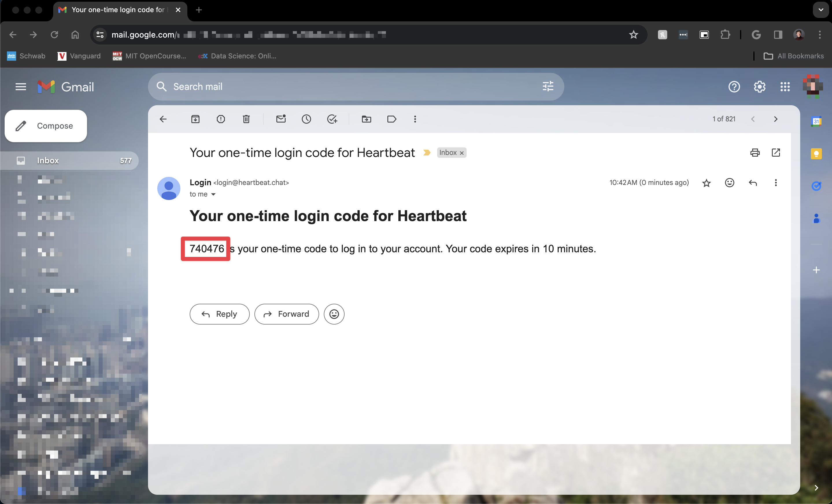This screenshot has width=832, height=504.
Task: Expand recipient details next to 'to me'
Action: pos(213,194)
